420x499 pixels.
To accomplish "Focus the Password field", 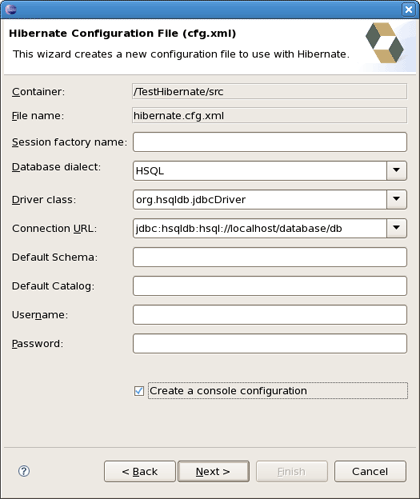I will (270, 343).
